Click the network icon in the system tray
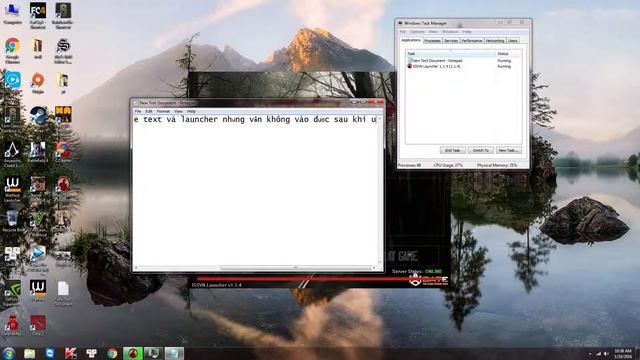 coord(598,354)
